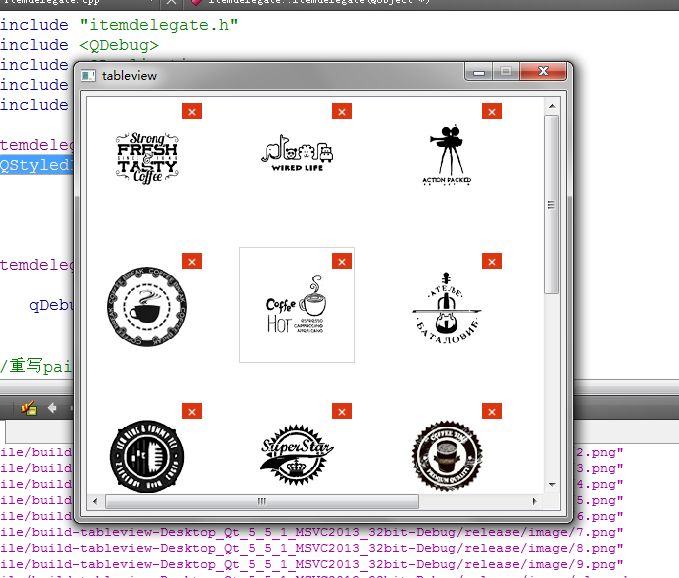Select the SuperStar crown logo thumbnail
The height and width of the screenshot is (578, 679).
(297, 455)
